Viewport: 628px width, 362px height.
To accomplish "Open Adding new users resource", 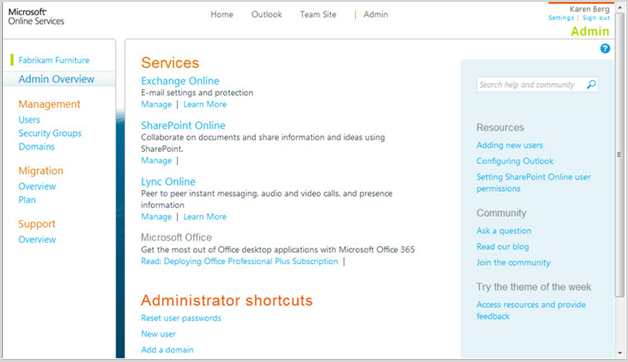I will click(x=510, y=145).
